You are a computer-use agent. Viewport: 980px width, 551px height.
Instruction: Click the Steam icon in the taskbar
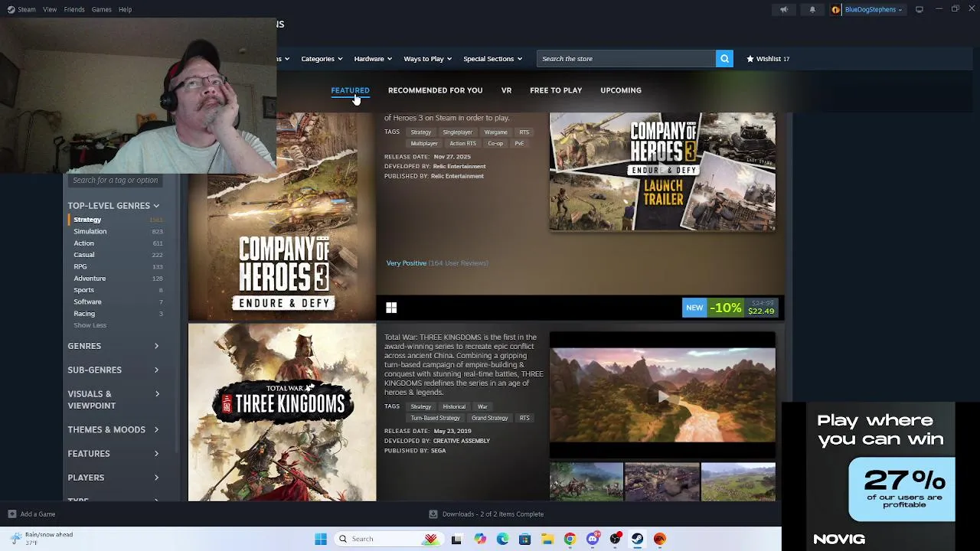point(637,539)
